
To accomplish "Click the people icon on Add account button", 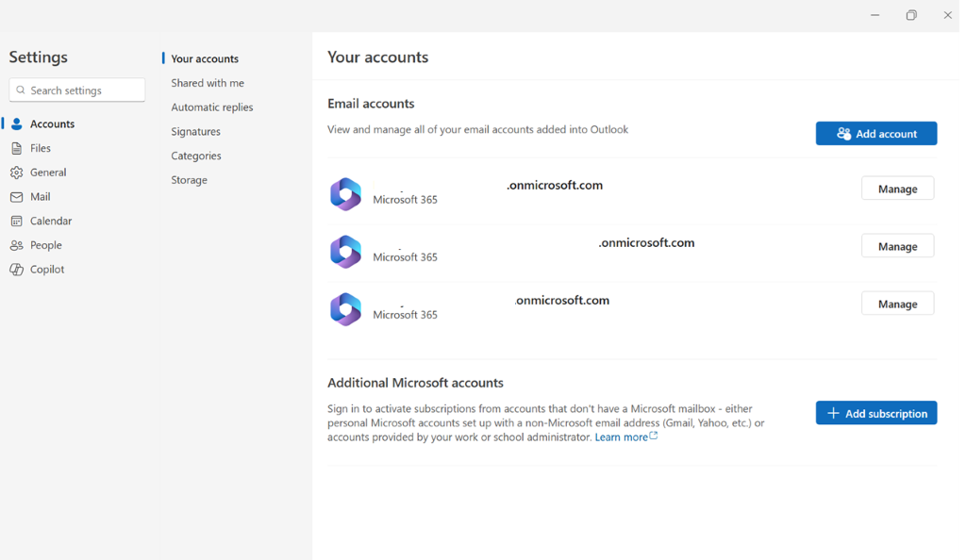I will tap(843, 134).
